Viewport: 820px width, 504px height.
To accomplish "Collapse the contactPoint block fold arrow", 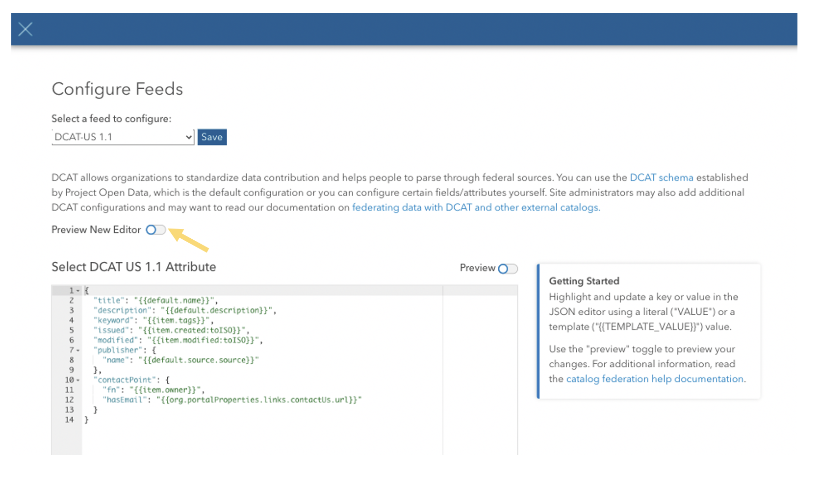I will pos(78,380).
